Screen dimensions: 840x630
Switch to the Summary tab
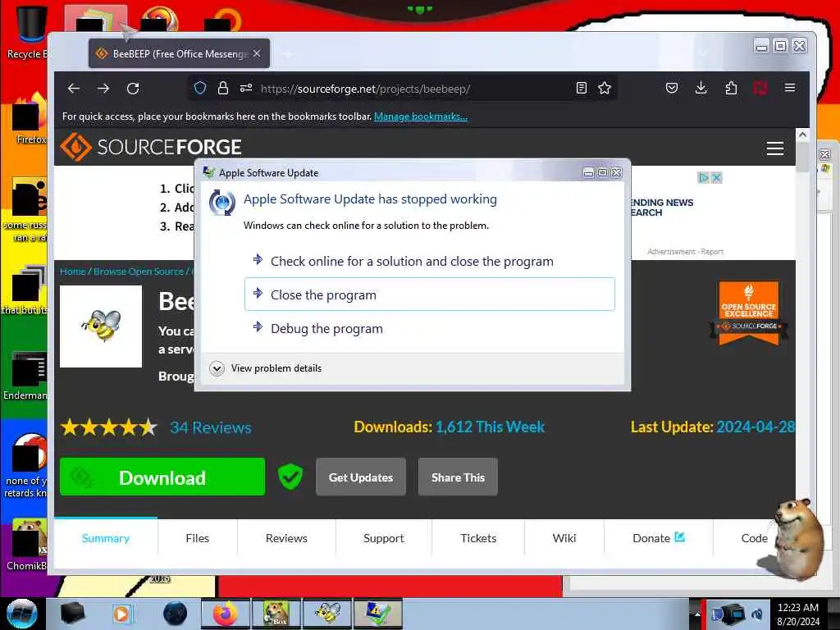coord(106,538)
